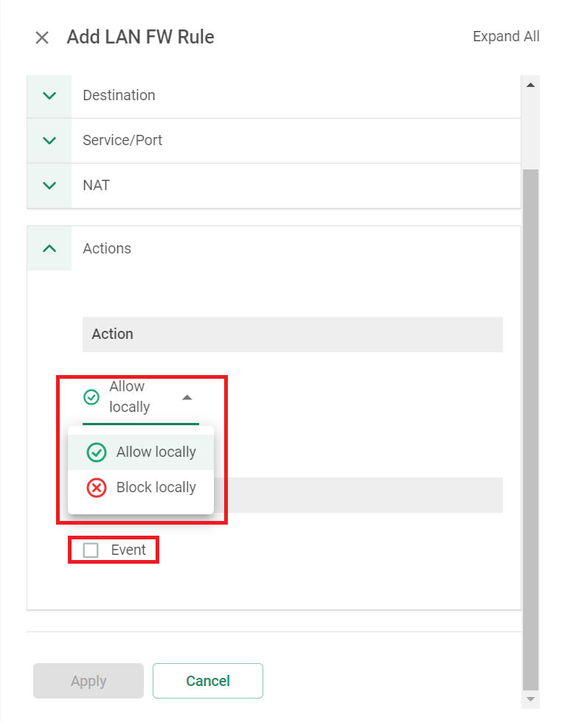Select the Block locally option
Image resolution: width=570 pixels, height=728 pixels.
[x=141, y=488]
